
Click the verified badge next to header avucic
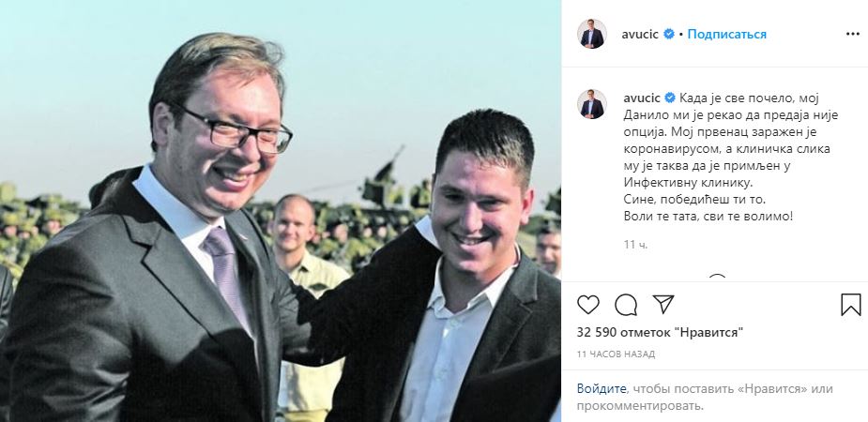(x=669, y=35)
